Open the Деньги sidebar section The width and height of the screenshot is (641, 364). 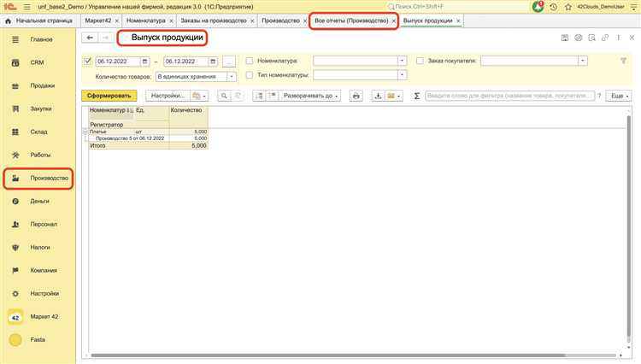(x=38, y=201)
